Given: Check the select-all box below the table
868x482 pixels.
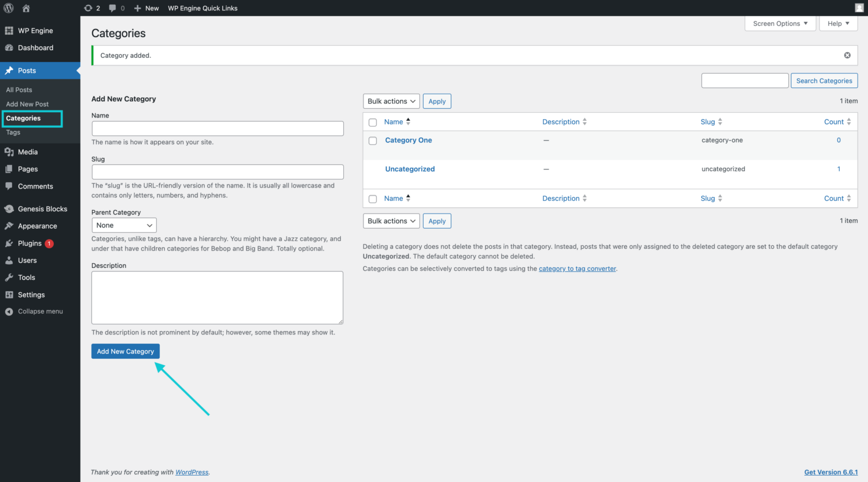Looking at the screenshot, I should click(x=373, y=198).
